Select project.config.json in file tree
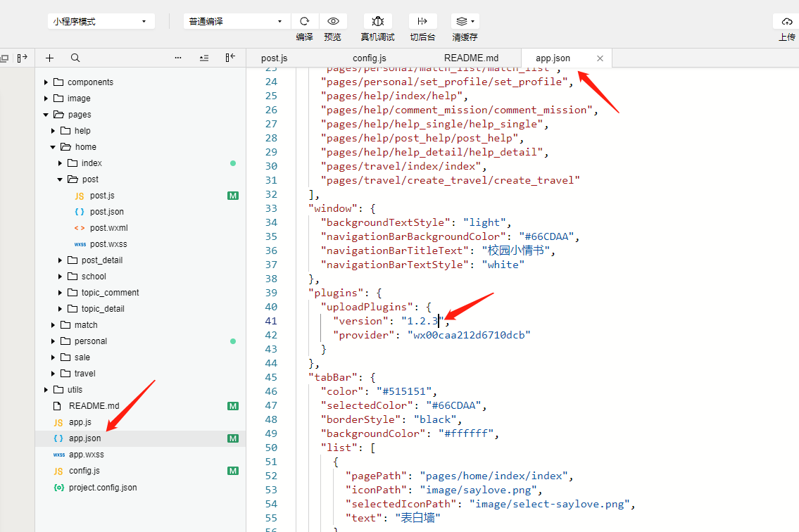Screen dimensions: 799x532 (x=102, y=488)
